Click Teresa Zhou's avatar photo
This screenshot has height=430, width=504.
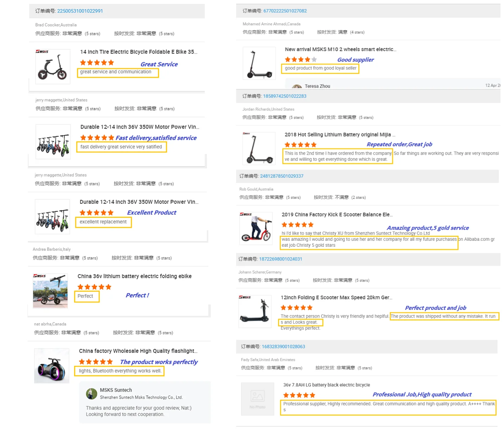coord(297,87)
